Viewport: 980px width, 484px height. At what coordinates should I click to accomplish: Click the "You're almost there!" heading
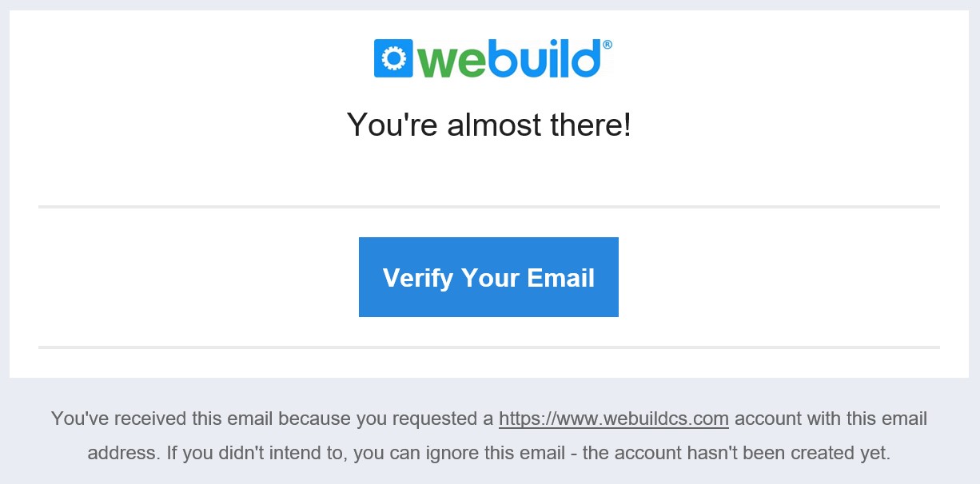click(x=489, y=125)
